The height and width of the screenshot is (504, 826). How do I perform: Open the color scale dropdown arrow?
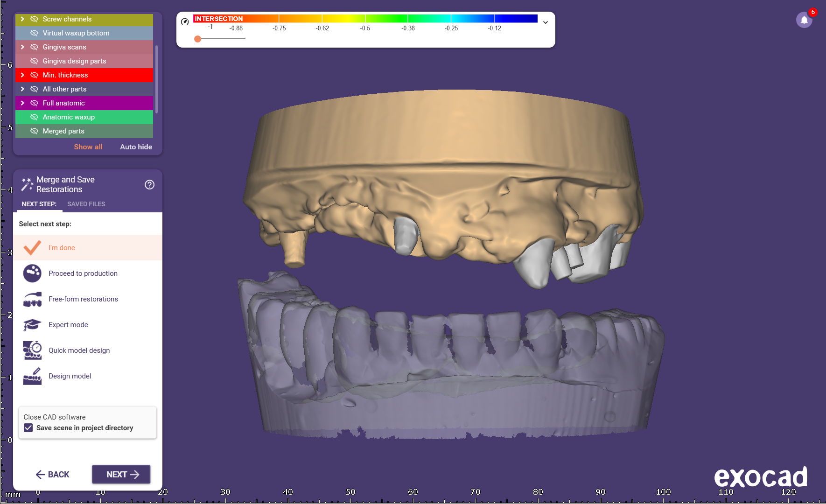[x=545, y=22]
